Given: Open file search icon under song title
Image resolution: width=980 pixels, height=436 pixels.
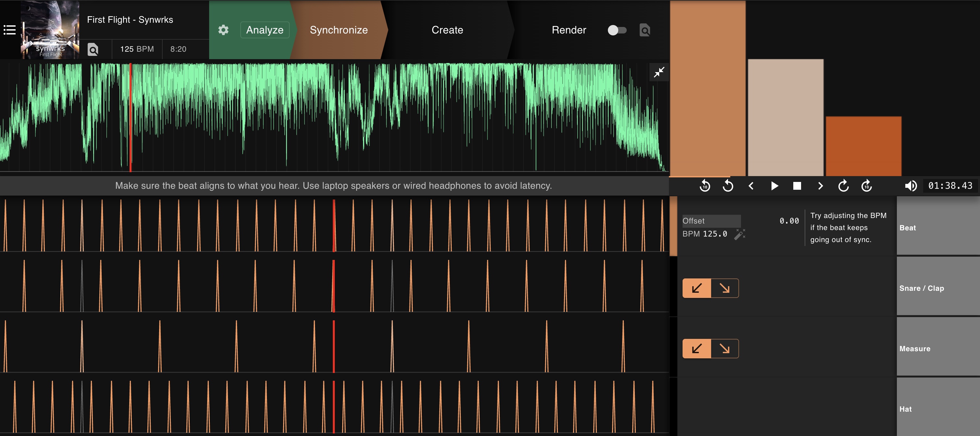Looking at the screenshot, I should coord(93,49).
